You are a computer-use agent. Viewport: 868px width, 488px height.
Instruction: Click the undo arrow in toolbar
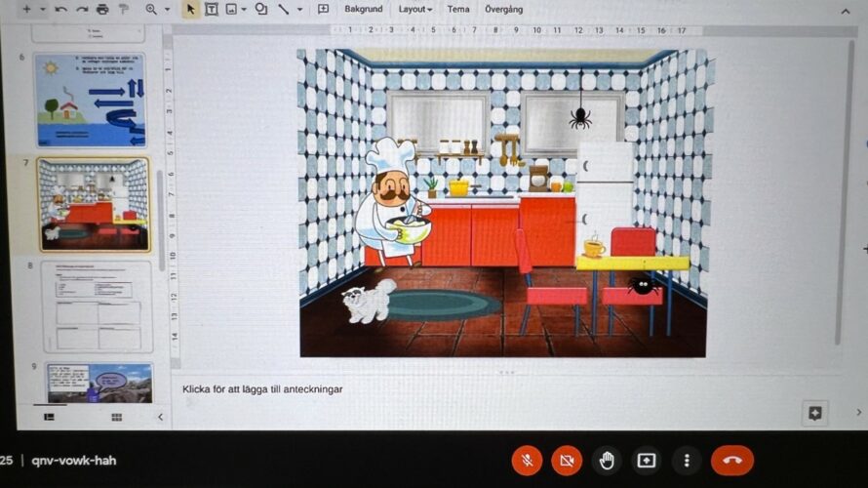click(61, 10)
